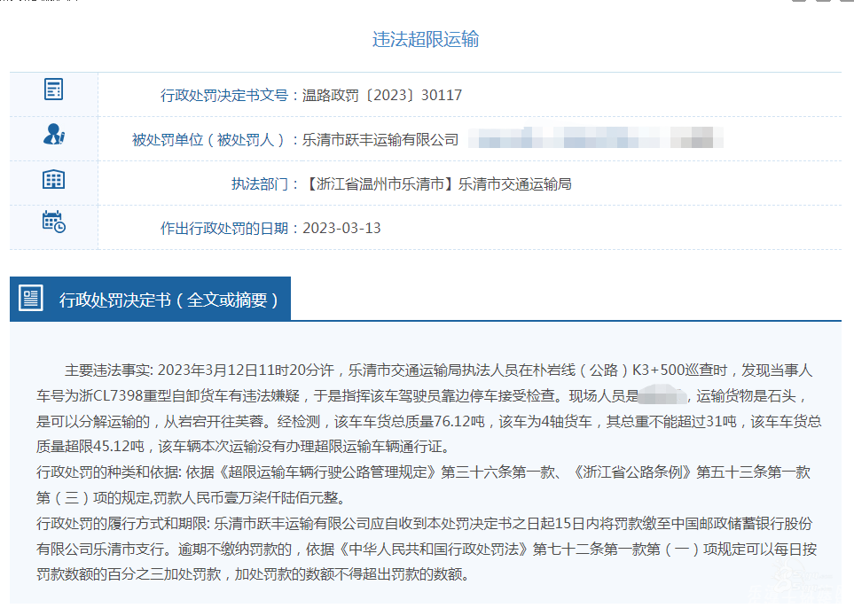The width and height of the screenshot is (854, 616).
Task: Click the 主要违法事实 paragraph heading
Action: click(x=109, y=370)
